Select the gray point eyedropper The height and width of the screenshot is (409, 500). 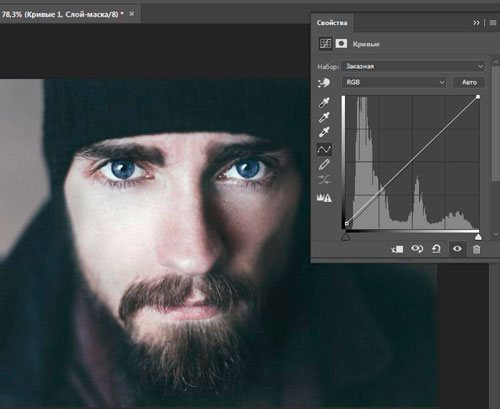click(x=324, y=117)
